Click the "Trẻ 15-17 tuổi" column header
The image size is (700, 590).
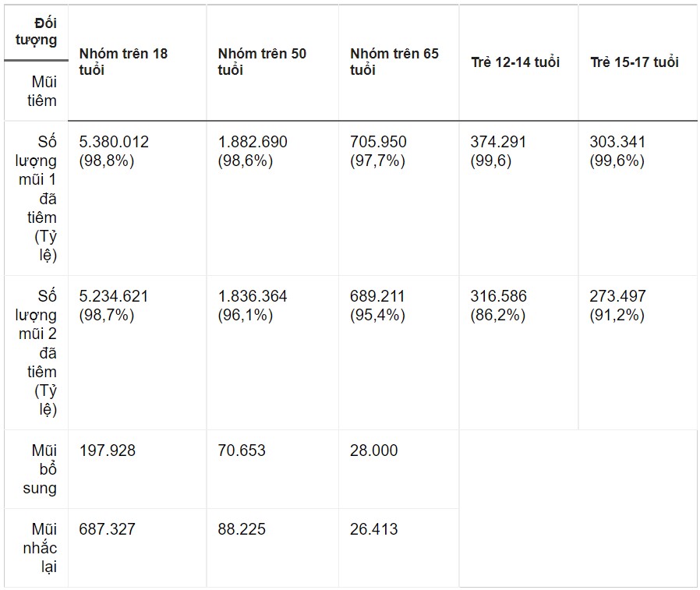point(635,62)
